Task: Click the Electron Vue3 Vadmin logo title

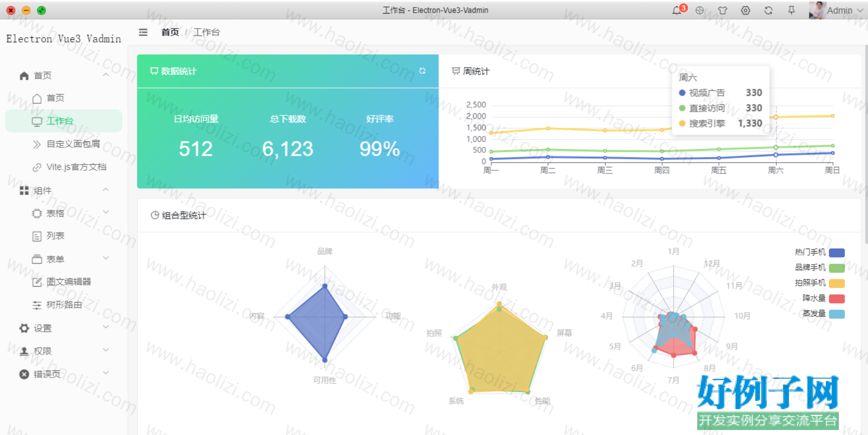Action: pos(64,39)
